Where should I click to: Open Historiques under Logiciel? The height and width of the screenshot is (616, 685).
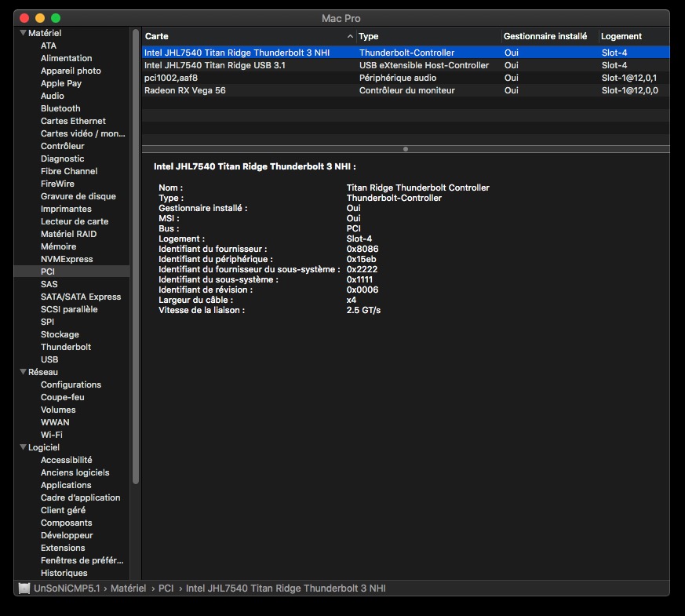64,573
